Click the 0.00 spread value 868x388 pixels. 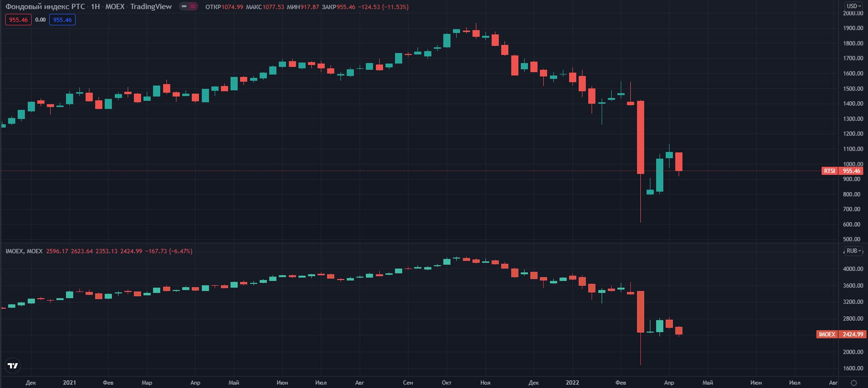40,20
